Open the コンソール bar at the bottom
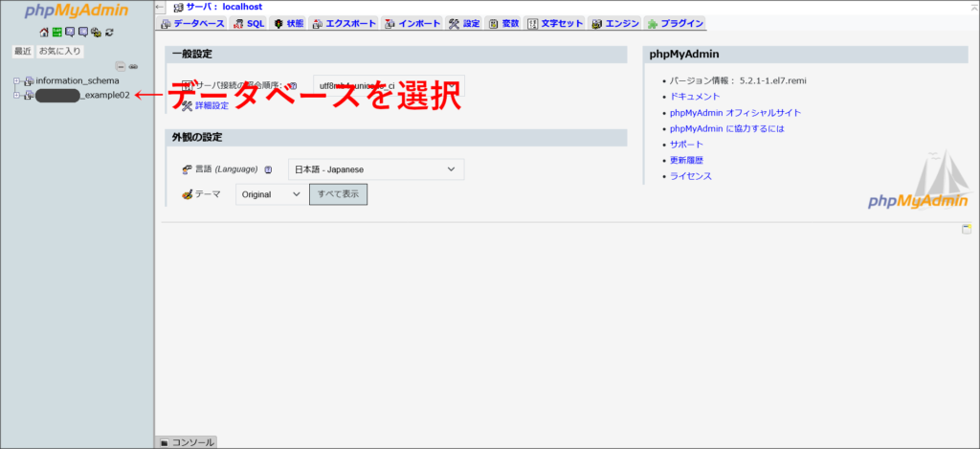The height and width of the screenshot is (449, 980). pos(186,442)
